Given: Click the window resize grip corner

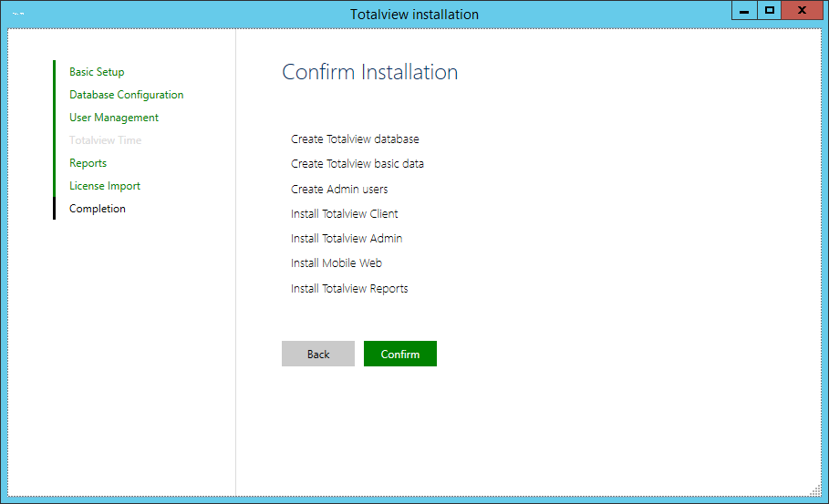Looking at the screenshot, I should (816, 491).
